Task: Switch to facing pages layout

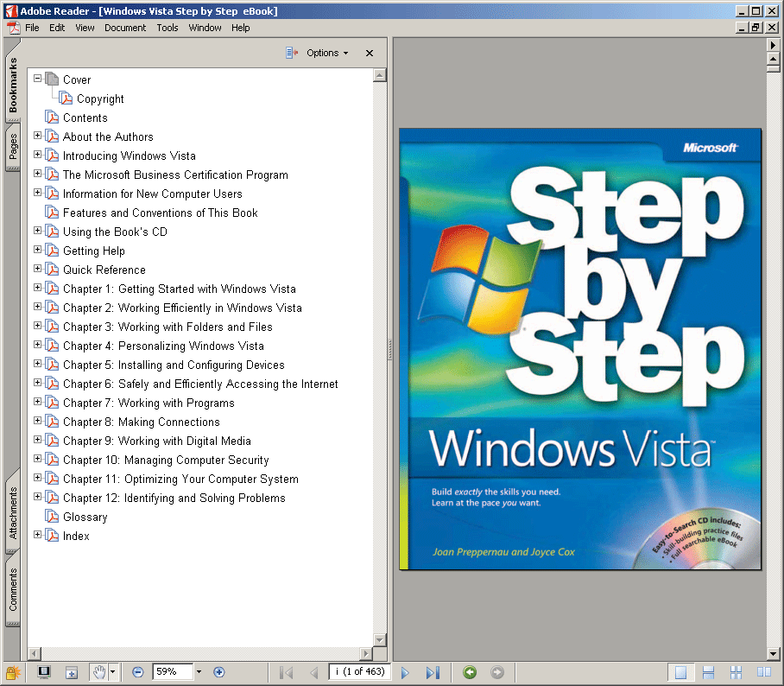Action: (764, 672)
